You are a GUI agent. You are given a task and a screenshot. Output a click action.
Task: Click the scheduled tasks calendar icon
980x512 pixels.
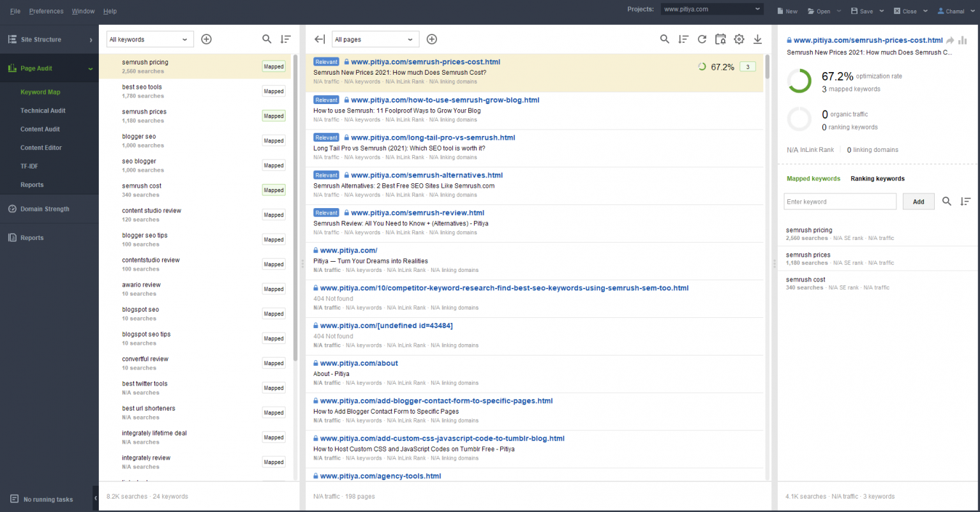pos(720,39)
